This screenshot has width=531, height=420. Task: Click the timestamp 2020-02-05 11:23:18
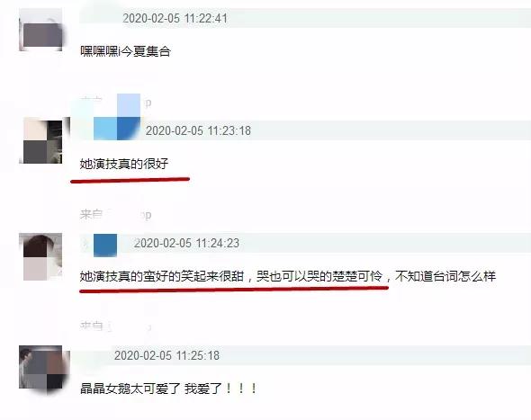point(198,130)
